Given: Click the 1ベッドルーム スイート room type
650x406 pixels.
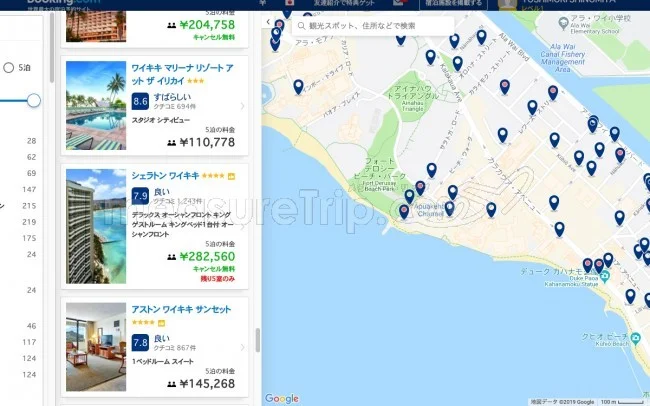Looking at the screenshot, I should click(162, 362).
